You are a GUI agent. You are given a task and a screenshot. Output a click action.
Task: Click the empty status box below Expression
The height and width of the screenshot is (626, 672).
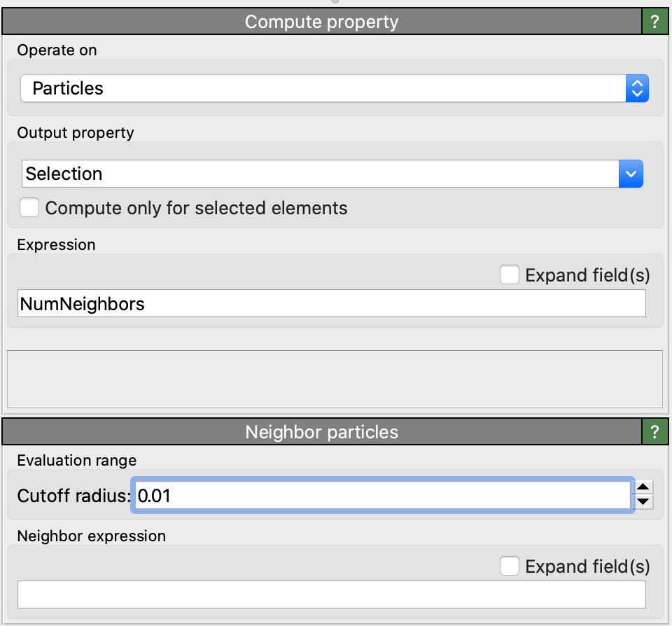334,379
